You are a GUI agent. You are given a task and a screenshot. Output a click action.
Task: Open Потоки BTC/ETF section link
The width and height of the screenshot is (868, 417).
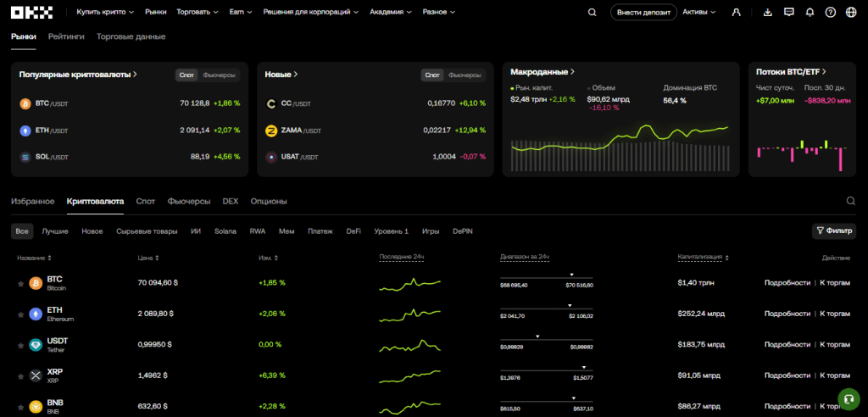pyautogui.click(x=791, y=72)
